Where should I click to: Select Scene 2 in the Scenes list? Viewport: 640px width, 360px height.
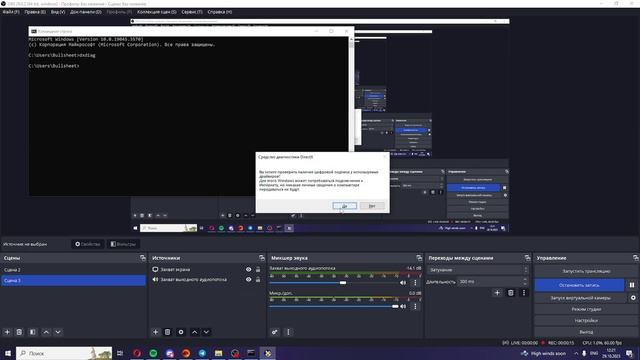(x=73, y=270)
